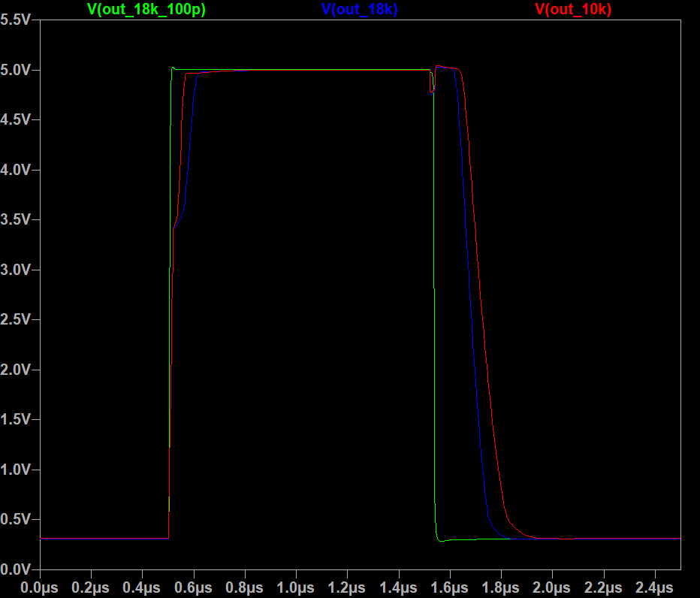The image size is (700, 598).
Task: Click the 0.0V vertical axis label
Action: [16, 569]
